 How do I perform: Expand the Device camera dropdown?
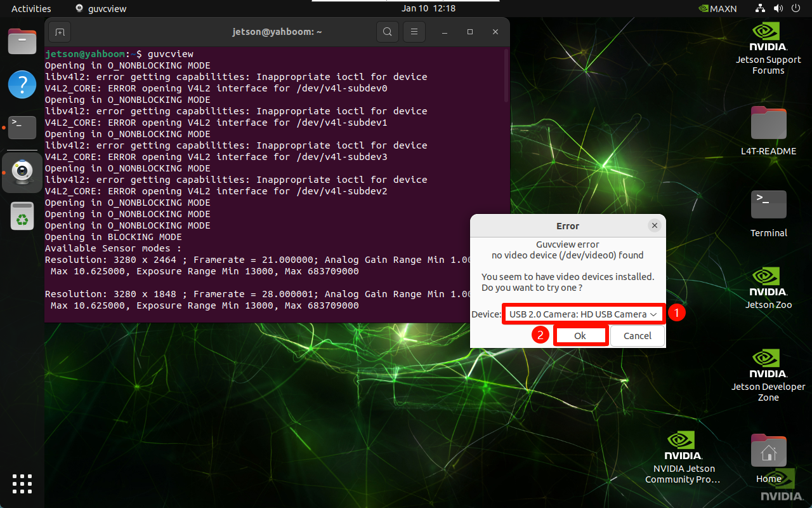coord(583,314)
